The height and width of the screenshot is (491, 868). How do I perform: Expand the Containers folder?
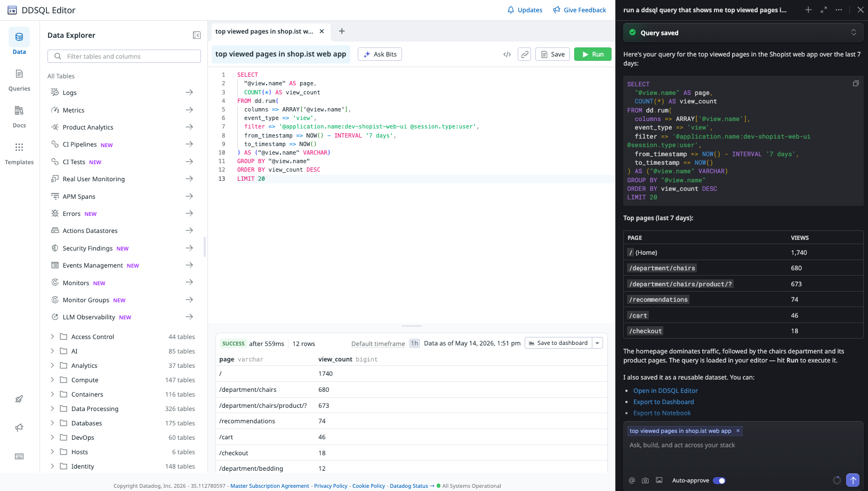point(52,394)
